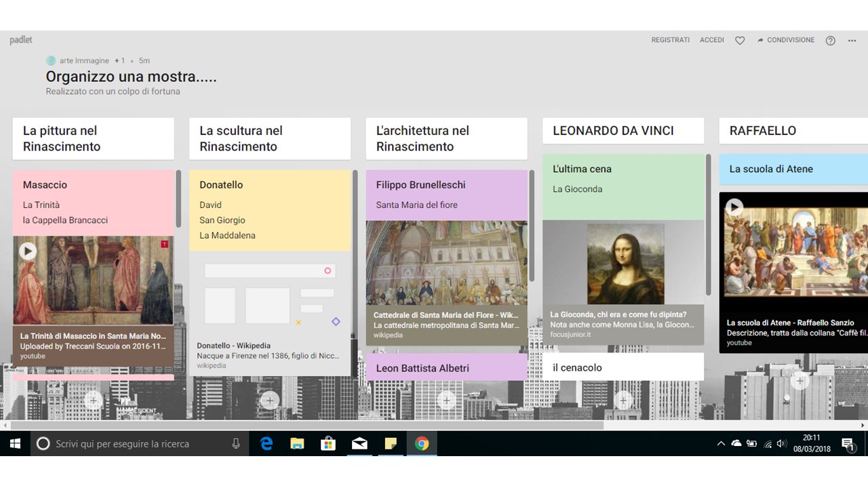Screen dimensions: 868x488
Task: Click the Masaccio post title
Action: click(45, 185)
